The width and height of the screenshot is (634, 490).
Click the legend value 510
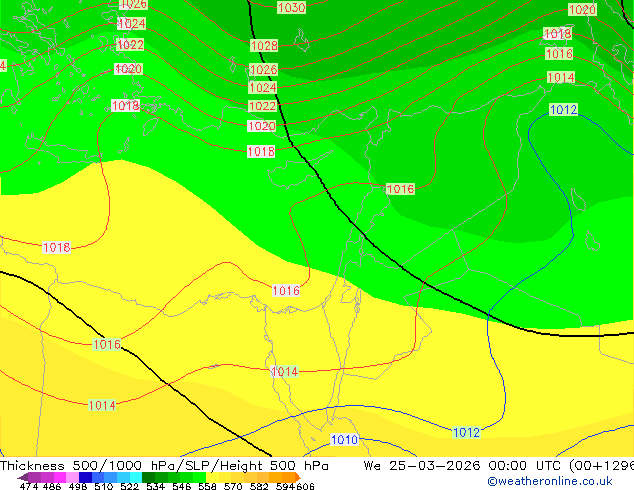click(104, 486)
